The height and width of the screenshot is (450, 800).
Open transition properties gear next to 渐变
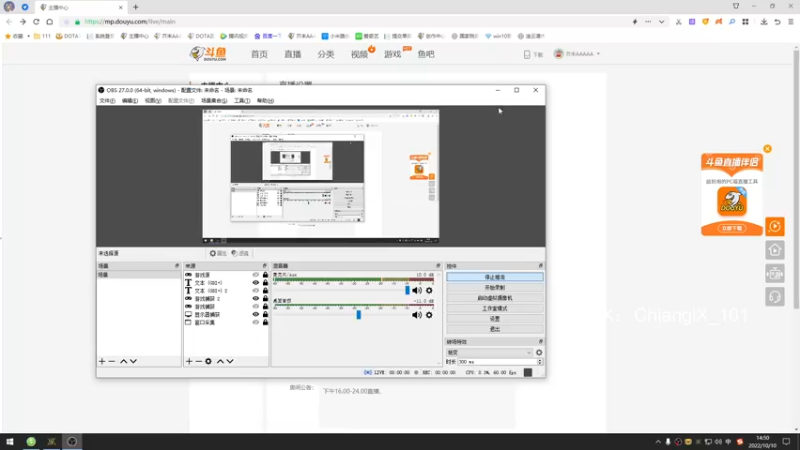tap(539, 353)
